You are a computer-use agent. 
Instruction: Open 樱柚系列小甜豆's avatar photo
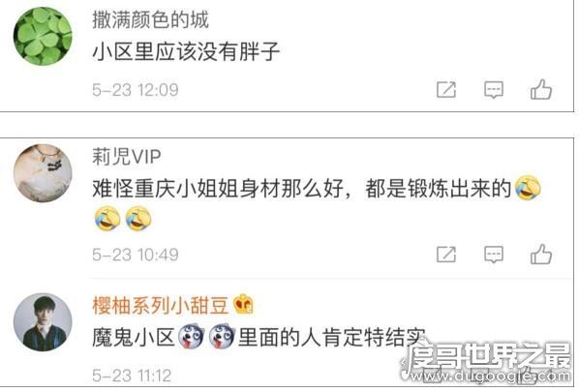[43, 322]
